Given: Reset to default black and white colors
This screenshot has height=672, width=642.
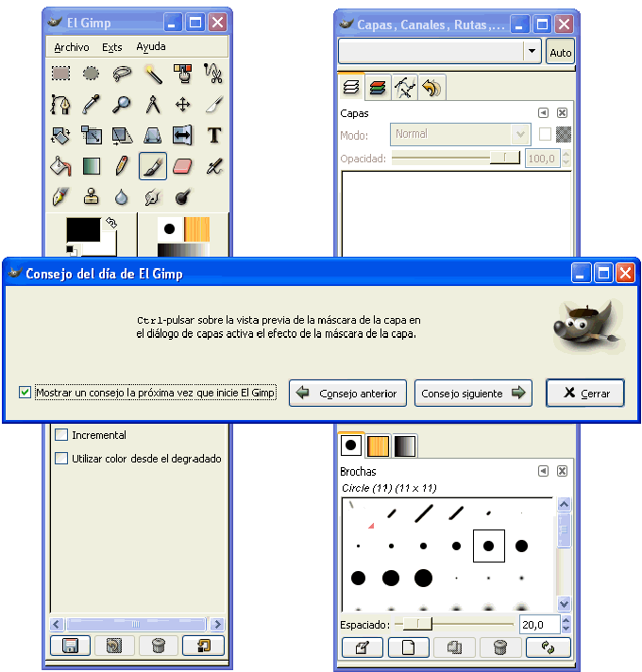Looking at the screenshot, I should coord(71,250).
